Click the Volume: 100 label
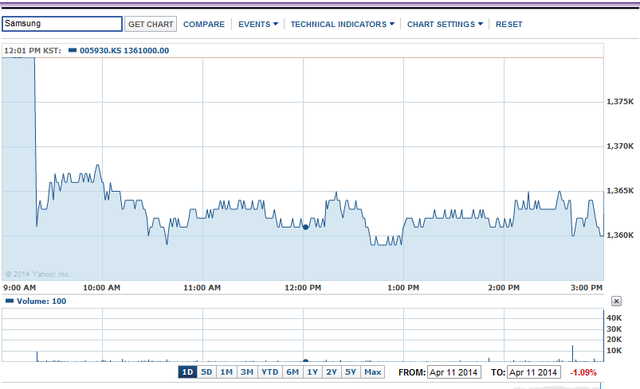The width and height of the screenshot is (640, 389). click(x=41, y=301)
